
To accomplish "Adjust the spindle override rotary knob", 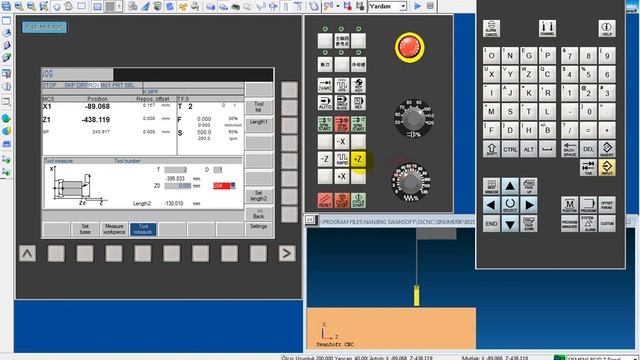I will tap(413, 119).
